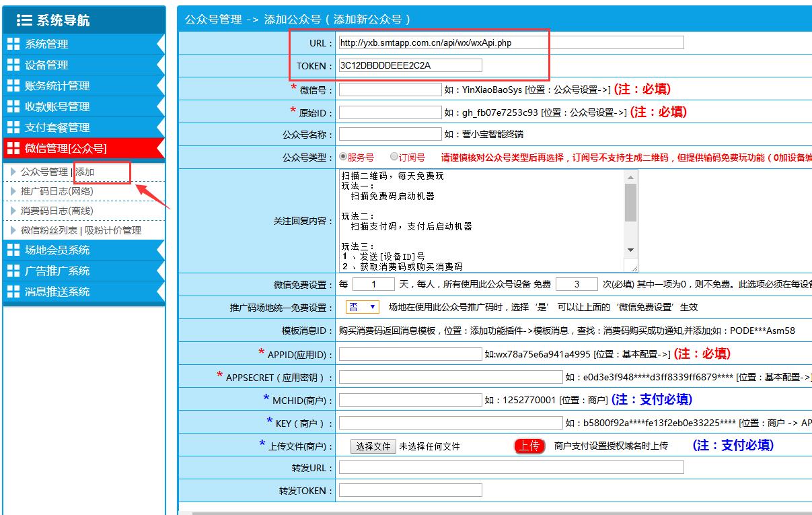This screenshot has width=812, height=515.
Task: Click the days field in 微信免费设置
Action: click(x=373, y=285)
